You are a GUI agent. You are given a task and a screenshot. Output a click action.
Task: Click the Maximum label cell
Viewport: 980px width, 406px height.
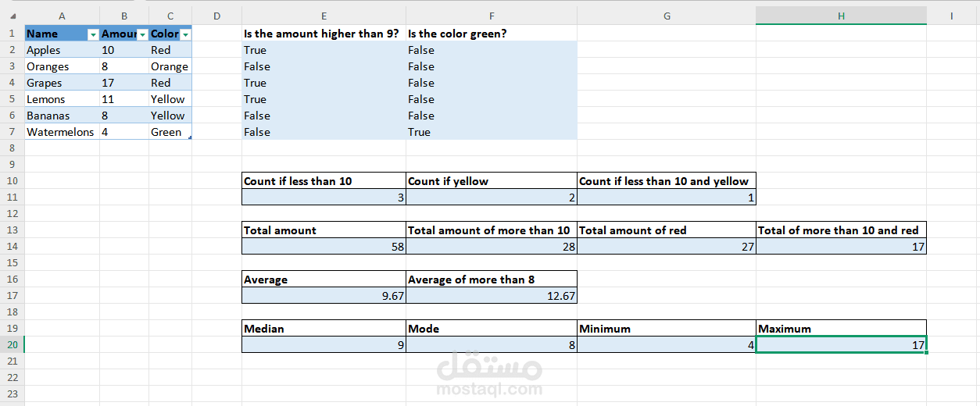pyautogui.click(x=841, y=329)
